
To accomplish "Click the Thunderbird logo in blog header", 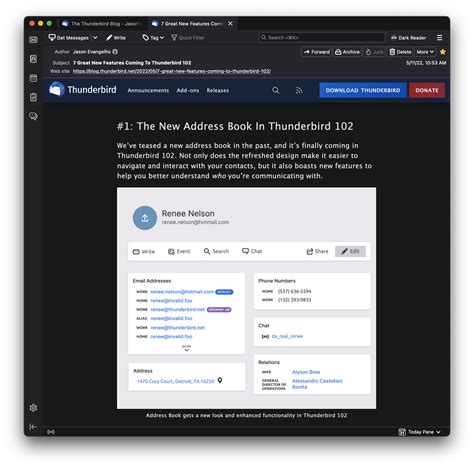I will tap(83, 90).
